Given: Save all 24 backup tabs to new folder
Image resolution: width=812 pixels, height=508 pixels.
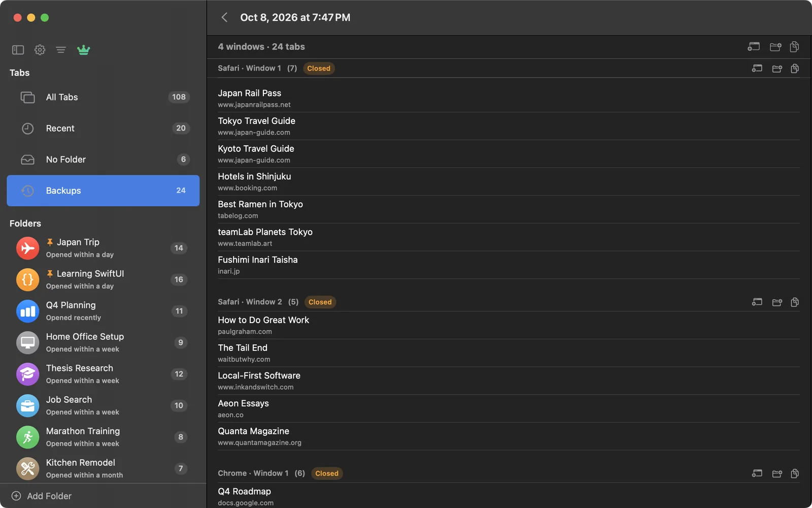Looking at the screenshot, I should (x=775, y=47).
